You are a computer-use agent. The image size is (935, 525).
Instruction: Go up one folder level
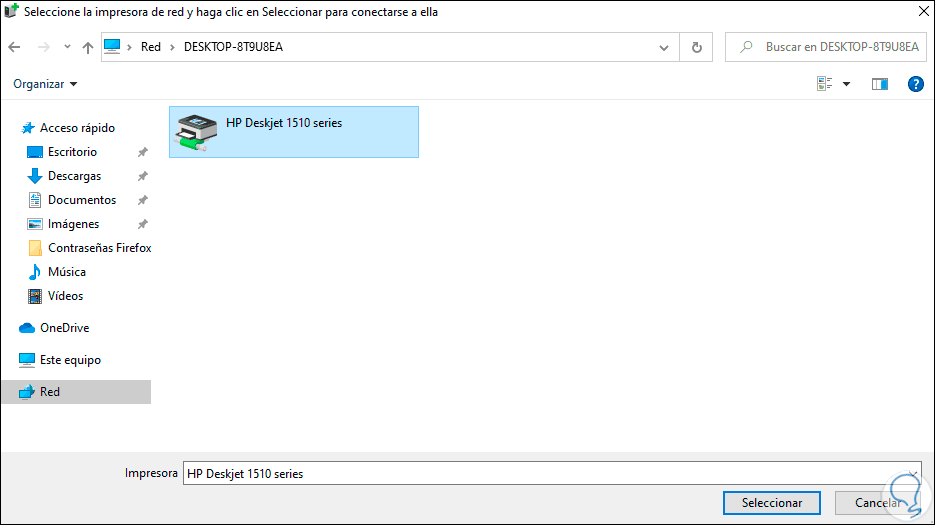[88, 47]
